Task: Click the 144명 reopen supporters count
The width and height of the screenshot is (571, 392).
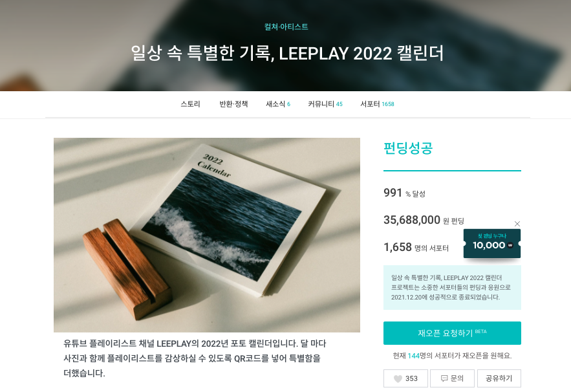Action: point(413,356)
